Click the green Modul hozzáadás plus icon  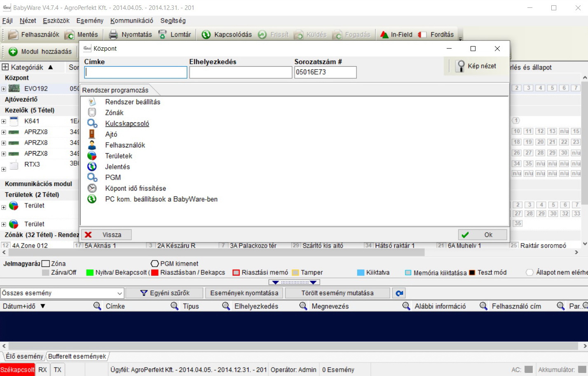tap(13, 51)
